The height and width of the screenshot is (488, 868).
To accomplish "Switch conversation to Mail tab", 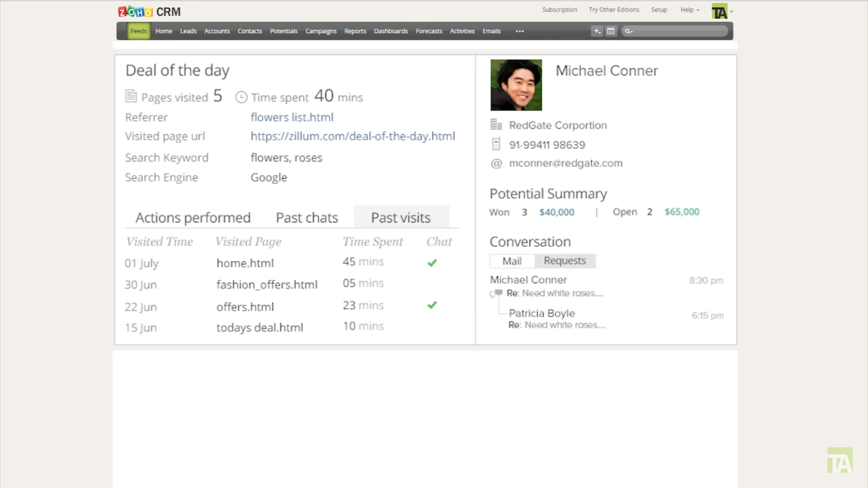I will pyautogui.click(x=512, y=261).
